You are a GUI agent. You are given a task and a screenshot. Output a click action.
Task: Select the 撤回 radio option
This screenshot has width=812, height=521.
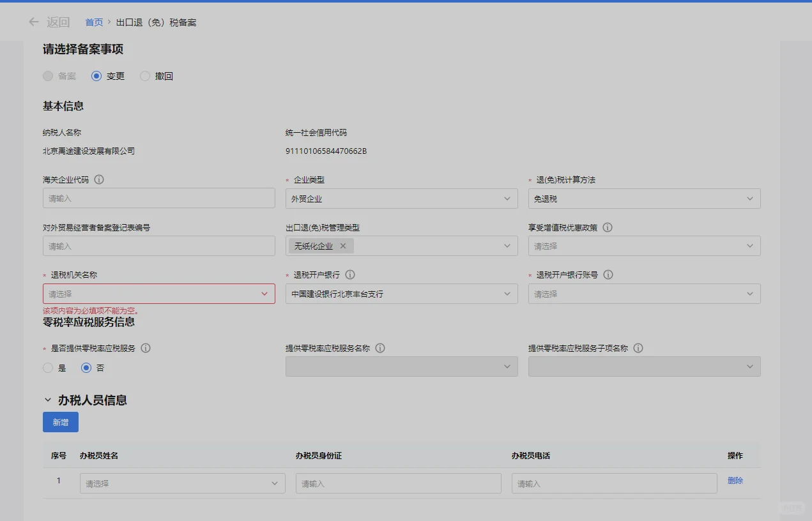point(144,75)
